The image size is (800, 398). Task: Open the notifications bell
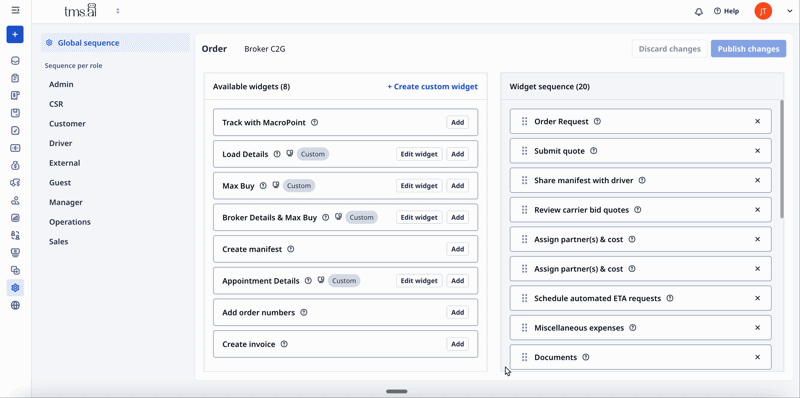click(699, 11)
